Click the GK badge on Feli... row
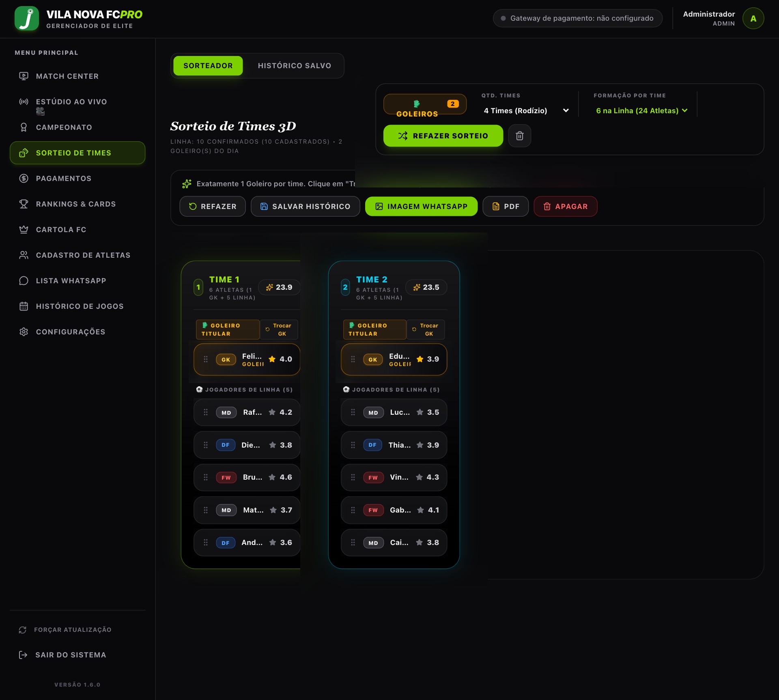This screenshot has width=779, height=700. [226, 360]
